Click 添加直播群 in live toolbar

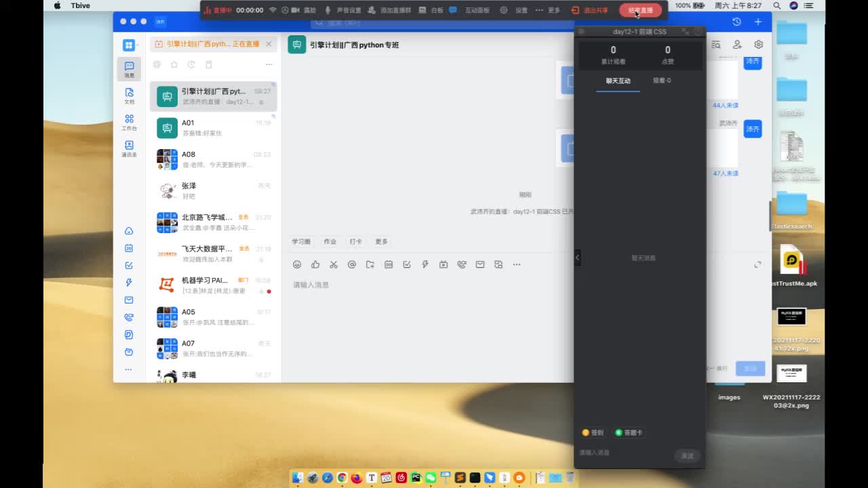pos(389,10)
